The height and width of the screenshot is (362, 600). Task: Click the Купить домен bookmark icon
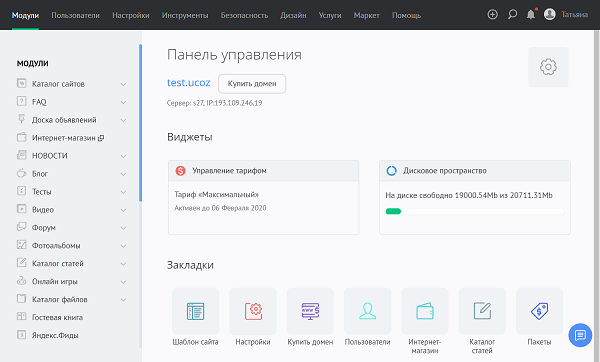310,311
